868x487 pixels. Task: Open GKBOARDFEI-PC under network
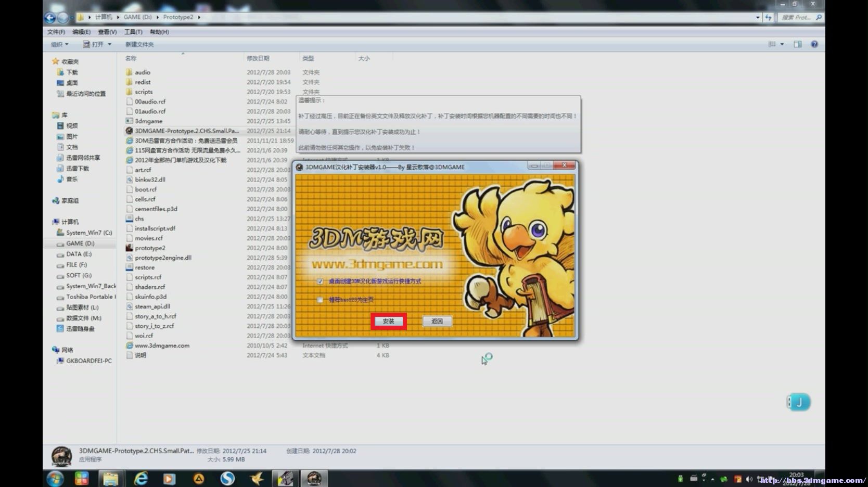(88, 361)
